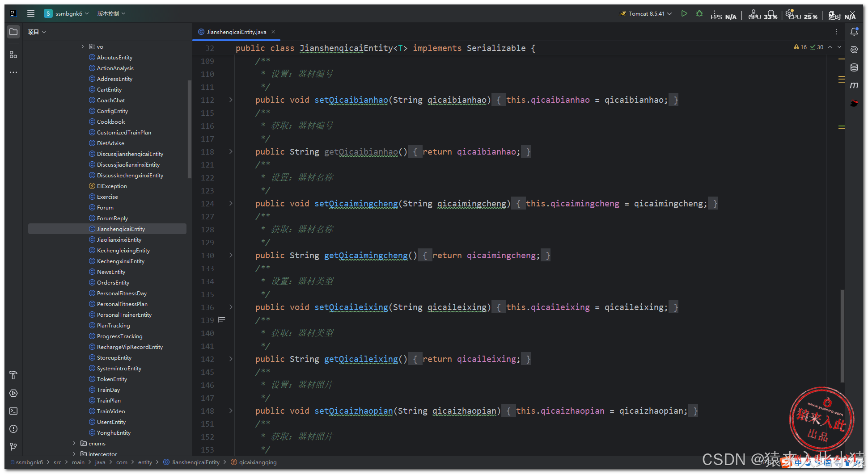Screen dimensions: 868x474
Task: Close the JianshenqicaiEntity.java tab
Action: click(273, 32)
